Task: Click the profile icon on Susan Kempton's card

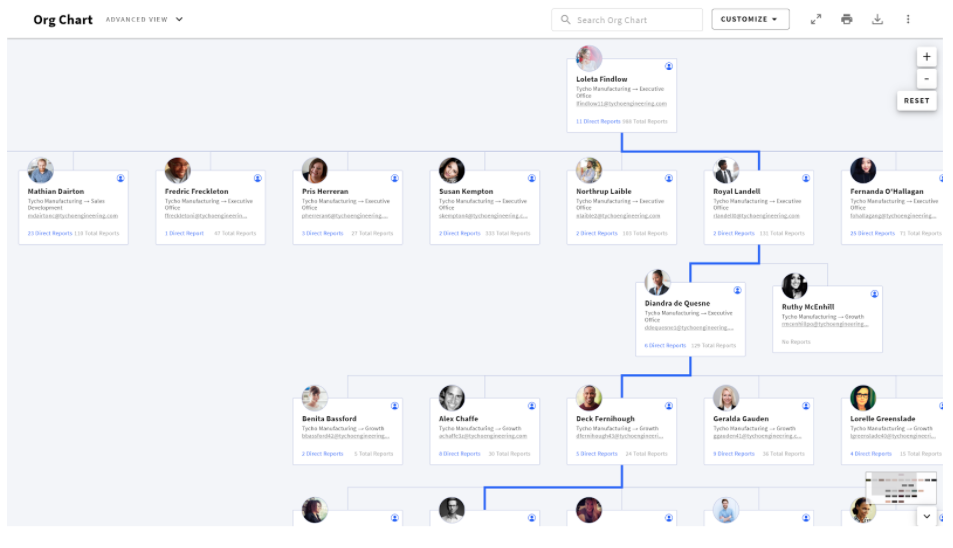Action: click(532, 178)
